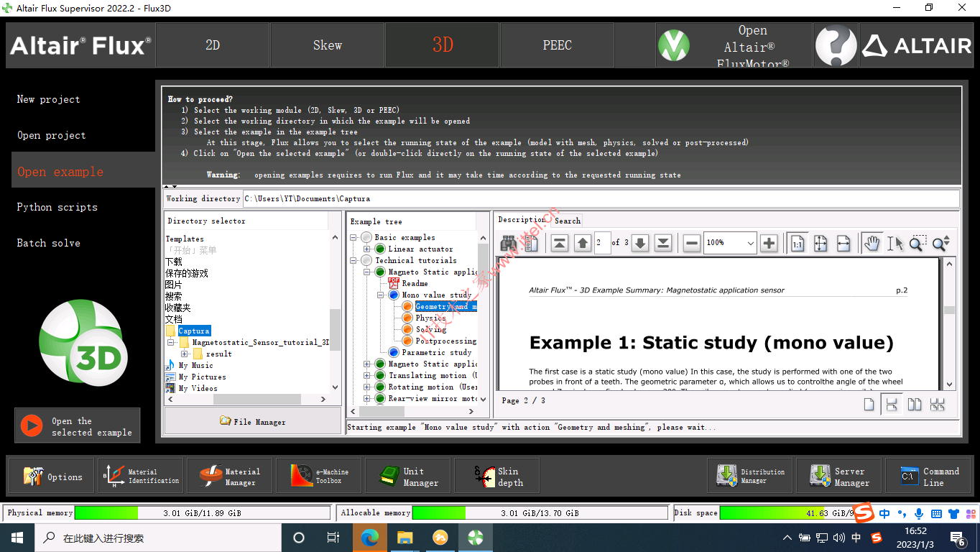Viewport: 980px width, 552px height.
Task: Show the PDF document outline panel icon
Action: coord(531,243)
